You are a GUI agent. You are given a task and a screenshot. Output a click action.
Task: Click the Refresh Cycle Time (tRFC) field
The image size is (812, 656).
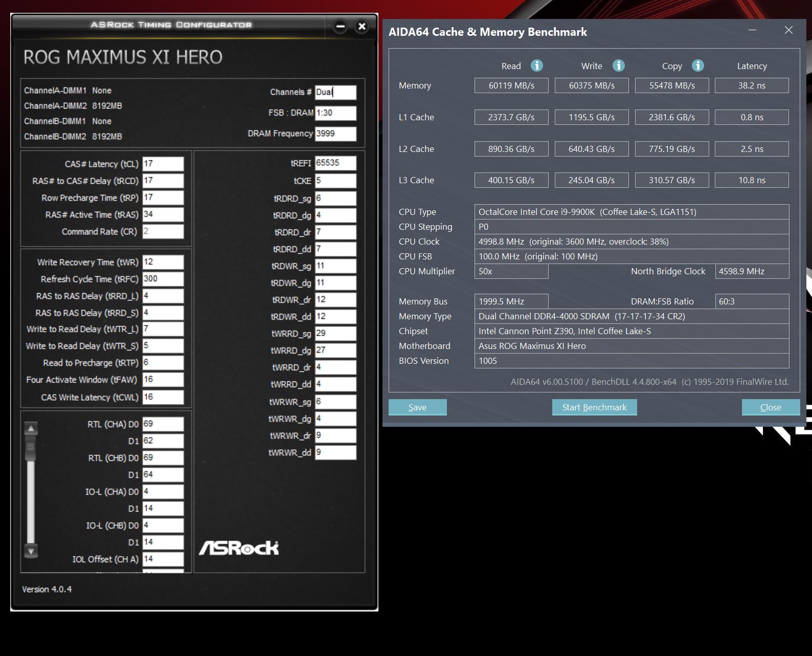click(163, 279)
